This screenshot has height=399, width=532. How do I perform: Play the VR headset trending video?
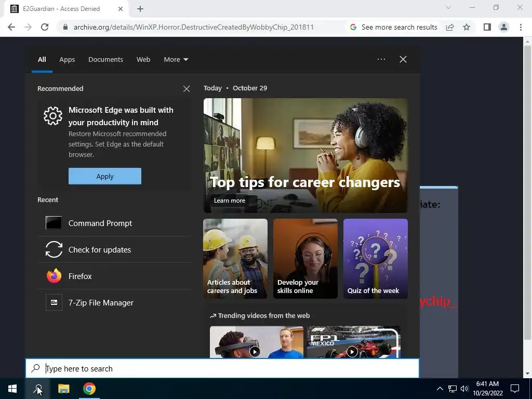tap(256, 342)
